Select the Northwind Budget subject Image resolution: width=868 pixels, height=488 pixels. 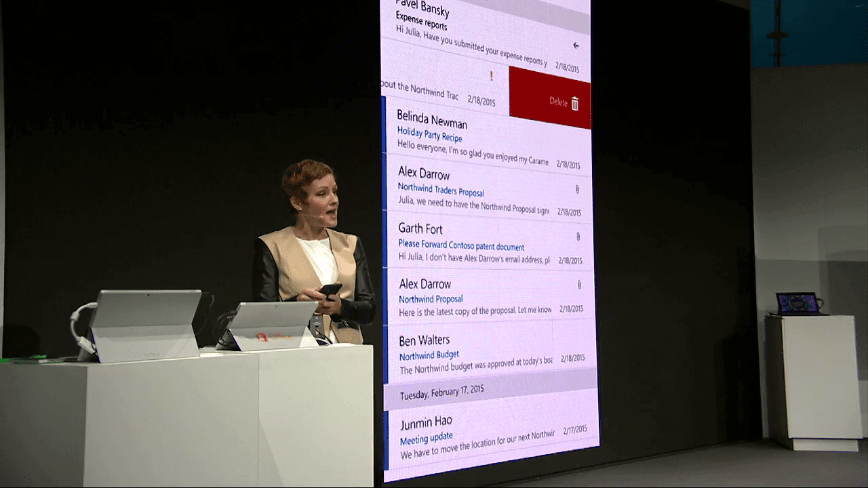click(429, 355)
